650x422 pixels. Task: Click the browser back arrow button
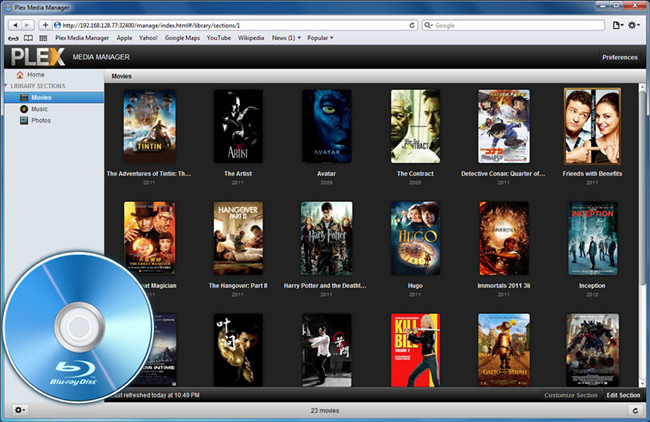(15, 25)
